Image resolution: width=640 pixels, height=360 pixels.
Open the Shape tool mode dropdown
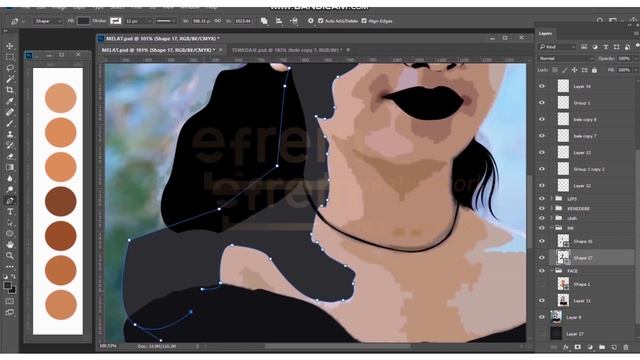pyautogui.click(x=47, y=21)
